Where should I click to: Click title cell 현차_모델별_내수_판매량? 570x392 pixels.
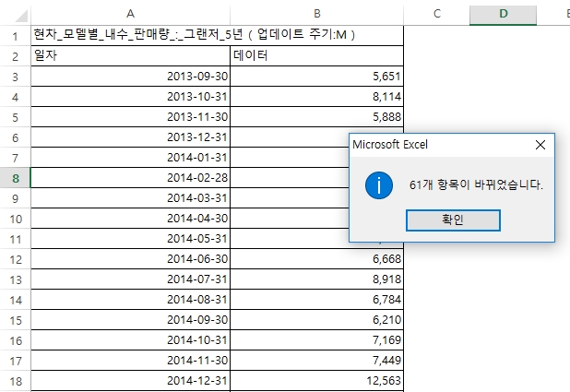(x=217, y=36)
